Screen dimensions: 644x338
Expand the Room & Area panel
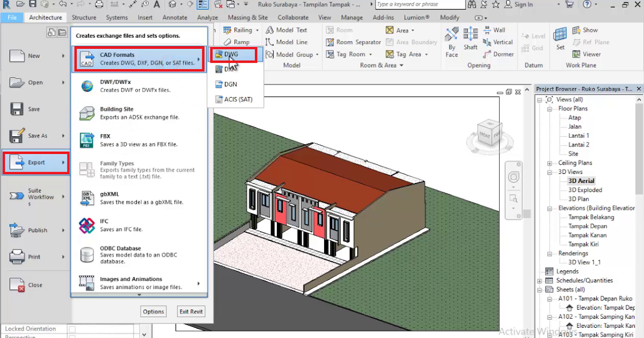point(382,65)
